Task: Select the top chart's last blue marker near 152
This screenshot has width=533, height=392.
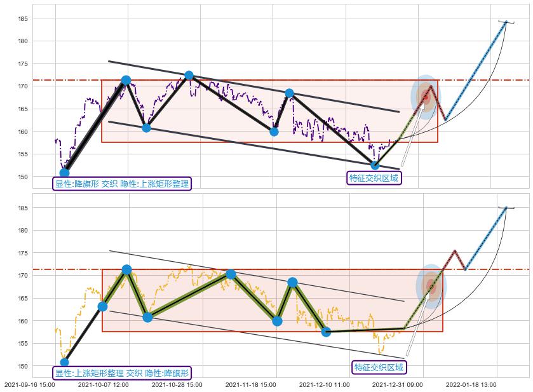Action: (375, 165)
